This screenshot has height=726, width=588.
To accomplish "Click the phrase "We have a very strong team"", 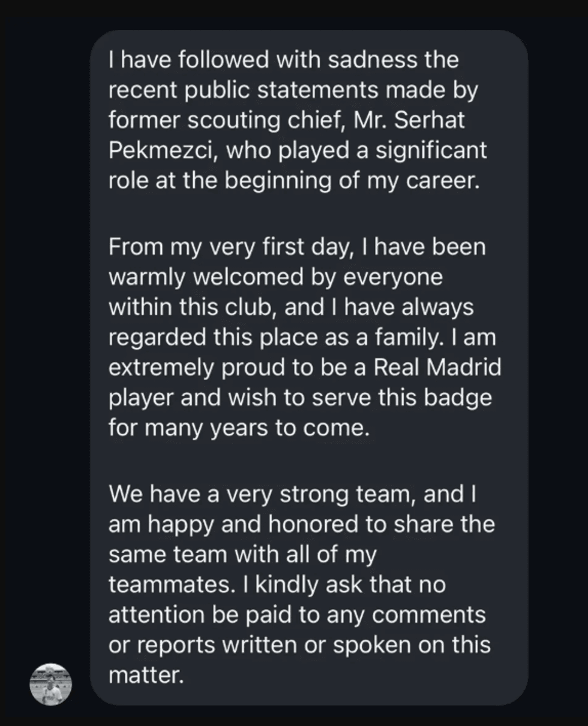I will [x=262, y=494].
